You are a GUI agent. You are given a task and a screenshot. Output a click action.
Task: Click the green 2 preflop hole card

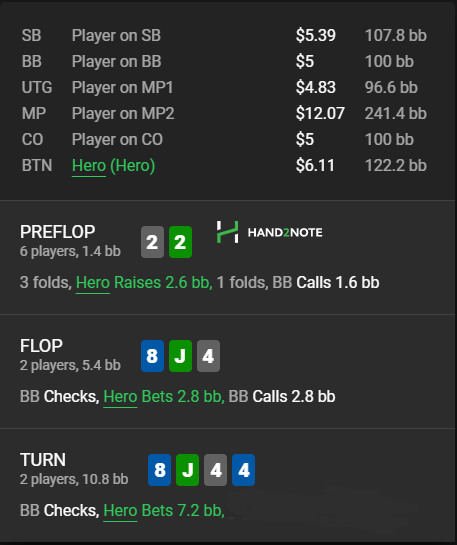point(180,242)
